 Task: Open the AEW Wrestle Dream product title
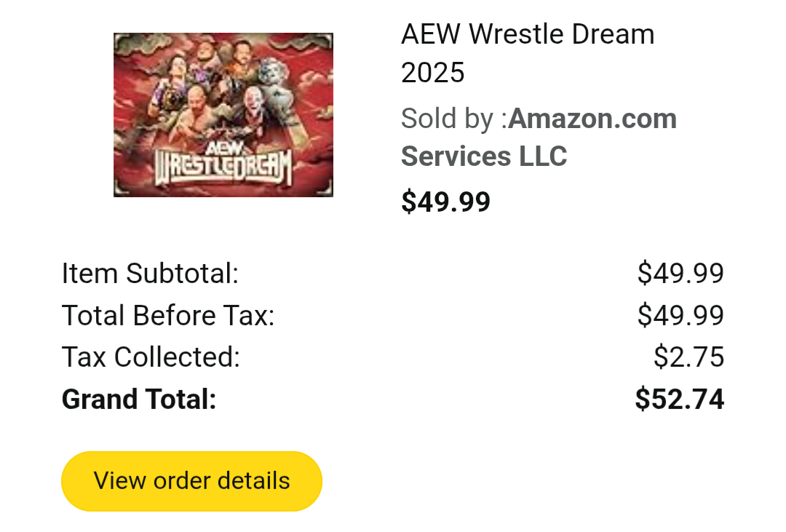pyautogui.click(x=528, y=35)
